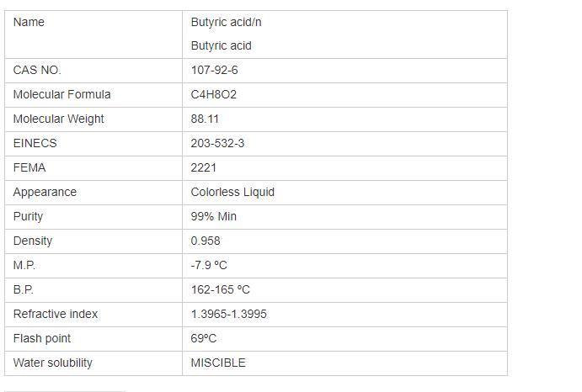Click the 99% Min purity value
The width and height of the screenshot is (582, 392).
(214, 216)
